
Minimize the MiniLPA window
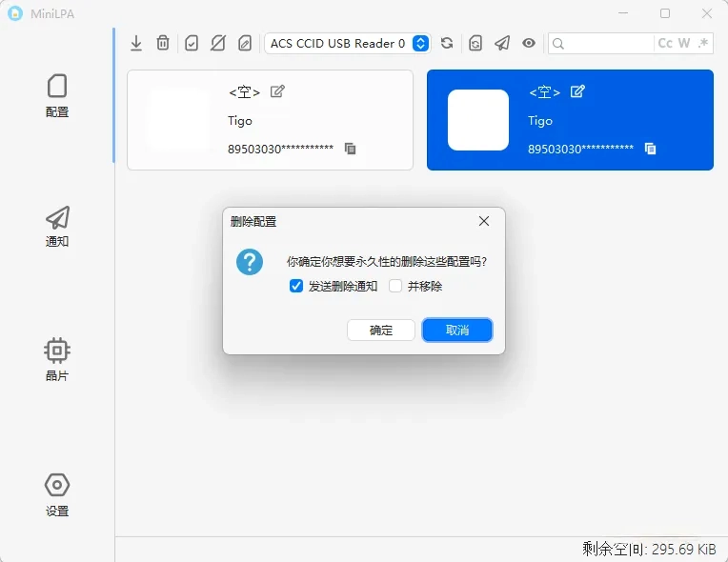coord(623,13)
